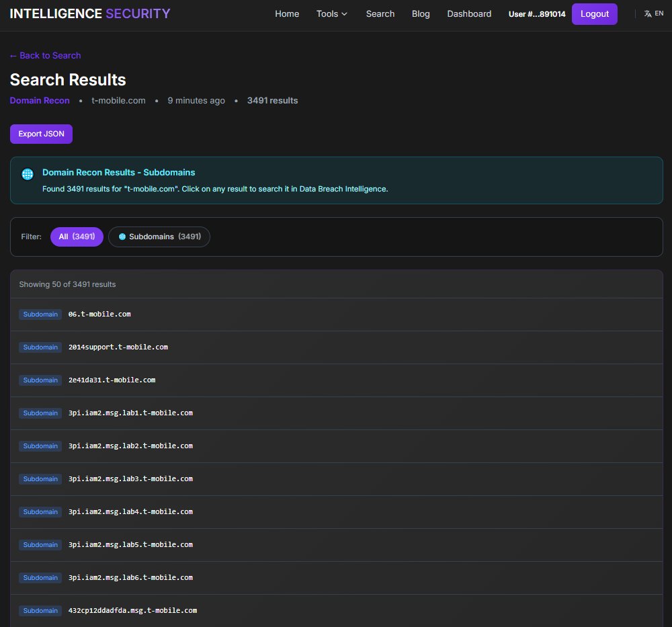Click the t-mobile.com query text in header
This screenshot has height=627, width=672.
tap(118, 100)
